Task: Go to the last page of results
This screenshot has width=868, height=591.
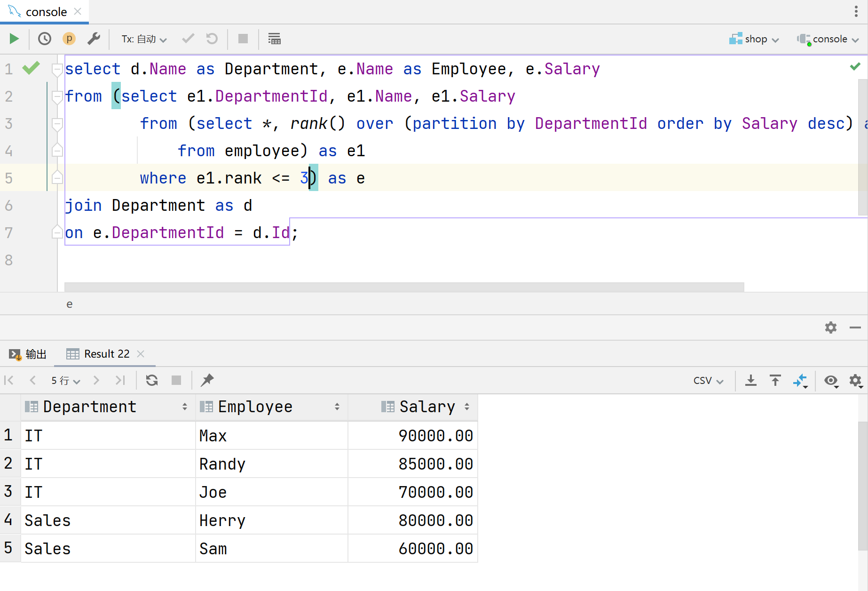Action: (120, 380)
